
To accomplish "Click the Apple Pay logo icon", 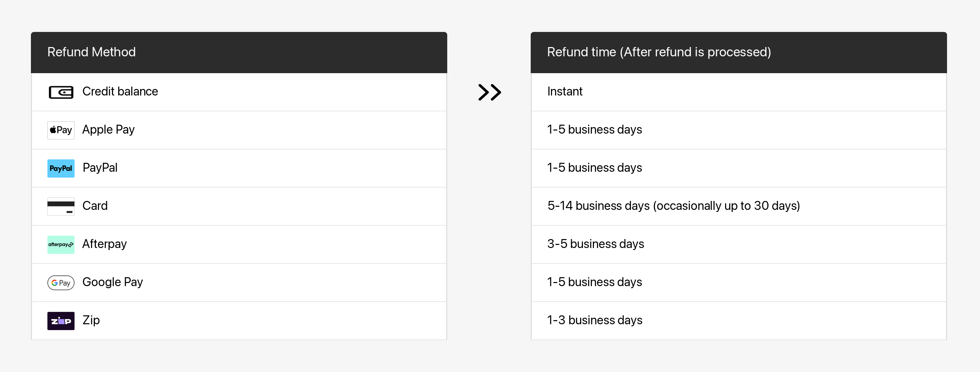I will (61, 130).
